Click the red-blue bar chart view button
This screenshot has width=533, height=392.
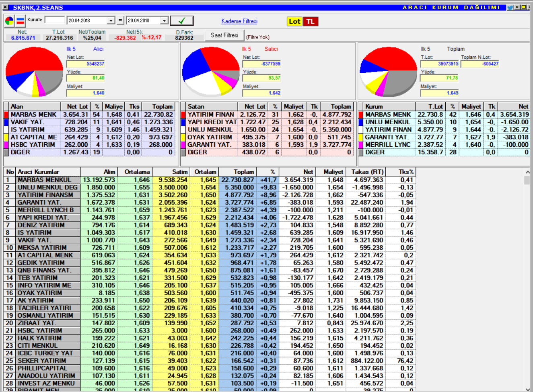[20, 21]
